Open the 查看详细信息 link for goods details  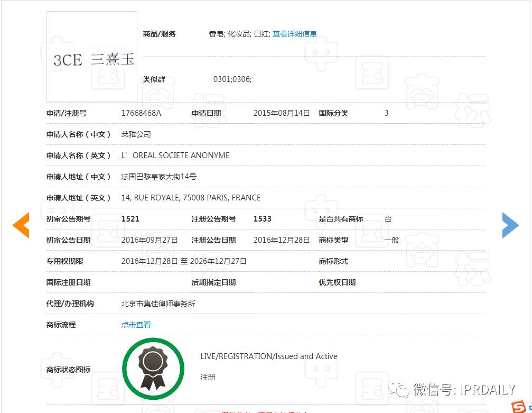[x=294, y=33]
